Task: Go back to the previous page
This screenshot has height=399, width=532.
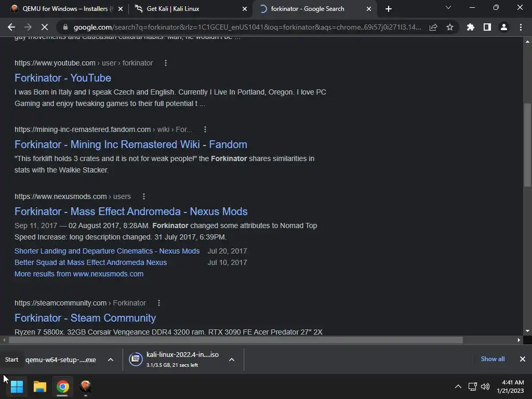Action: [11, 27]
